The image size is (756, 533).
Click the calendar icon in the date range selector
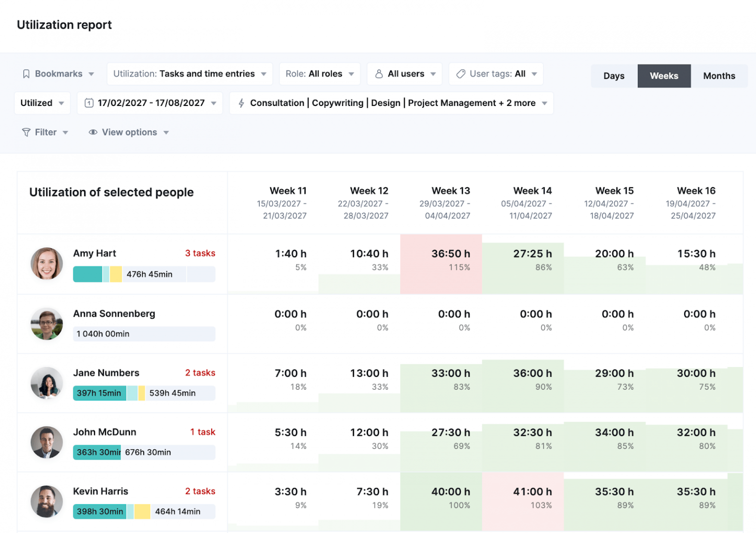pyautogui.click(x=89, y=103)
